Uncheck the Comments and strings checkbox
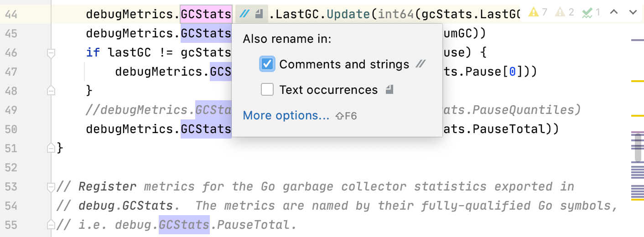Image resolution: width=644 pixels, height=237 pixels. coord(267,64)
